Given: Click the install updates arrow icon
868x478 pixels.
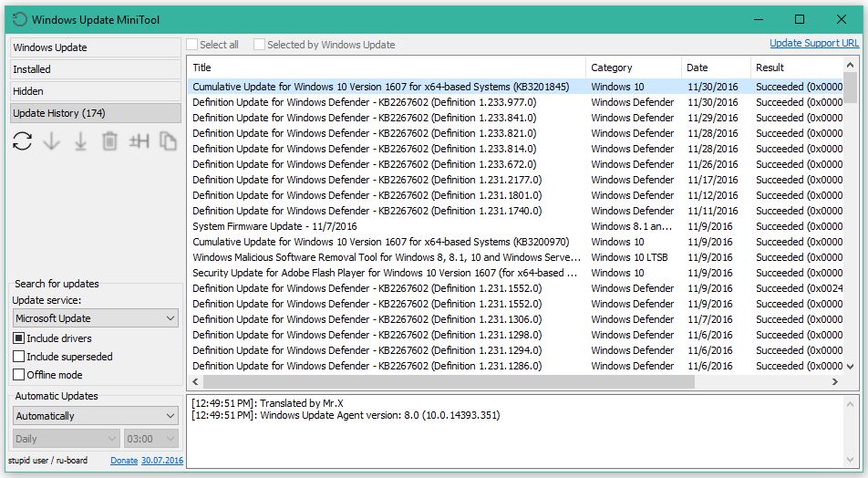Looking at the screenshot, I should point(81,141).
